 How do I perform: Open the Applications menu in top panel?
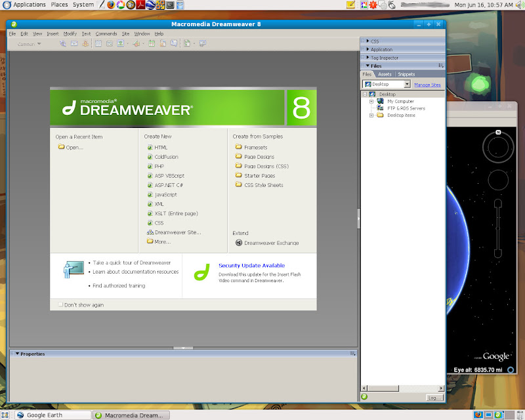click(30, 5)
